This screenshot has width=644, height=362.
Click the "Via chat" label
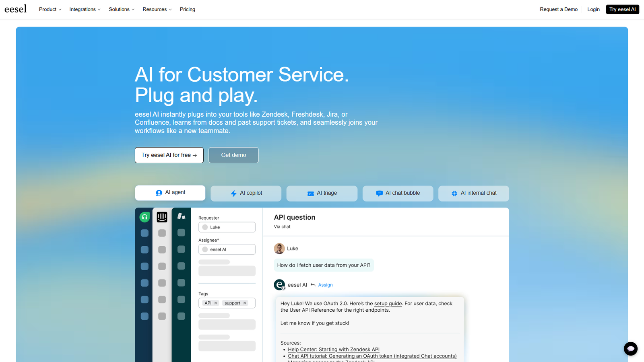282,227
